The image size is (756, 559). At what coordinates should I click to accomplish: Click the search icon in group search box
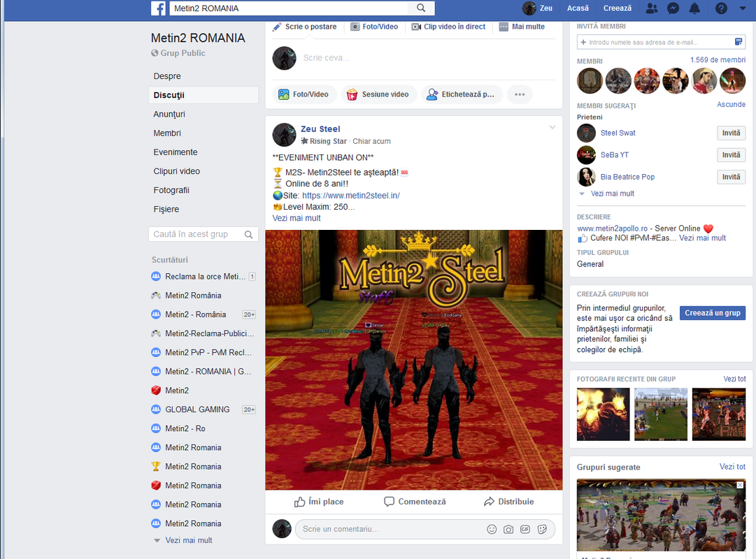pos(248,234)
